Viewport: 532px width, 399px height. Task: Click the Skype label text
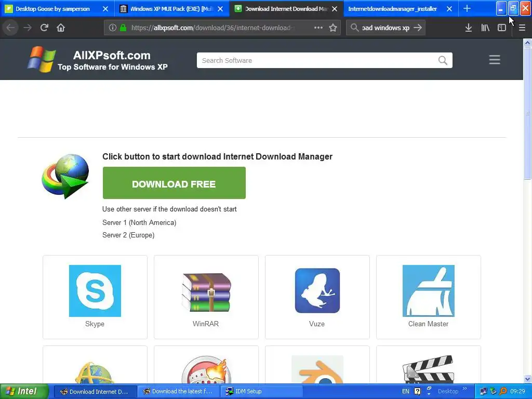point(95,324)
